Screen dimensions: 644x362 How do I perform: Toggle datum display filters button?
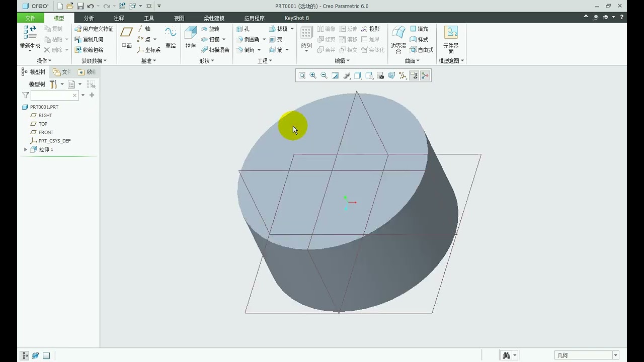coord(403,75)
